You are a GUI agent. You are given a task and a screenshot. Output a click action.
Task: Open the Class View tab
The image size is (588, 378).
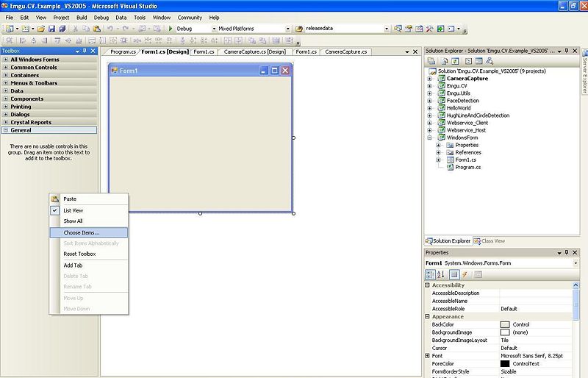tap(490, 241)
